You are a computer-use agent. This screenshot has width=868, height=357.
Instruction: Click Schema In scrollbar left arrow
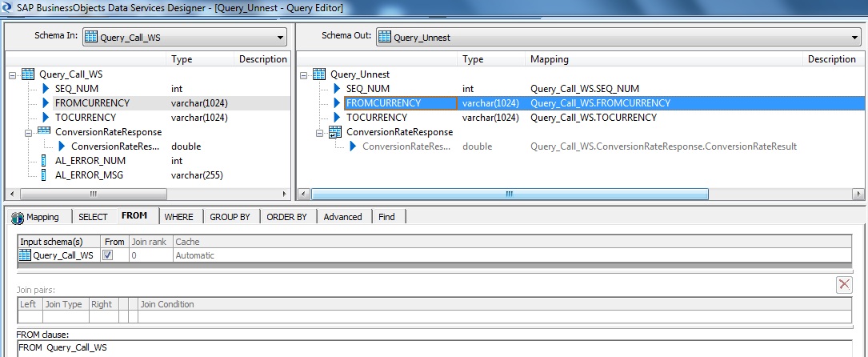click(10, 195)
